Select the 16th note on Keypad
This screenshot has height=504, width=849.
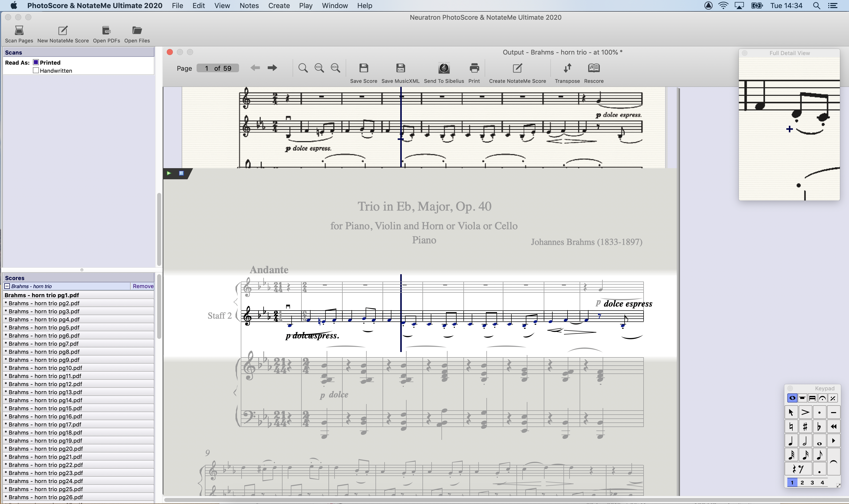[x=805, y=455]
